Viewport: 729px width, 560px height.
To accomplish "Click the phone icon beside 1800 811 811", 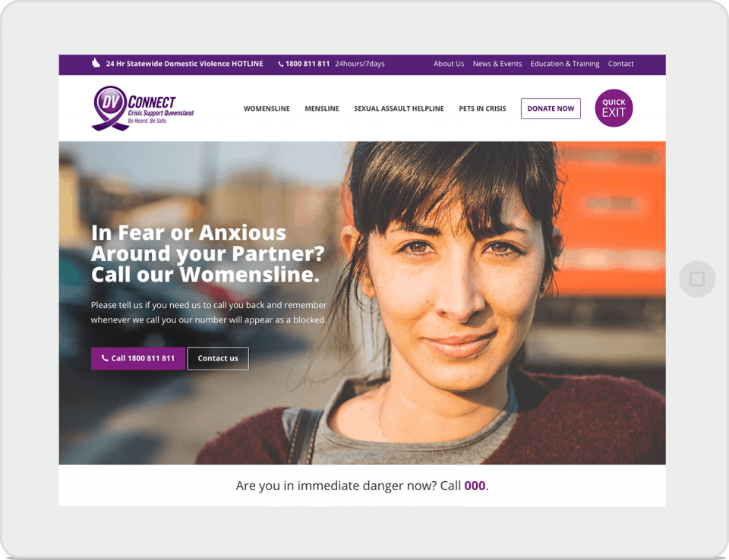I will [x=280, y=64].
